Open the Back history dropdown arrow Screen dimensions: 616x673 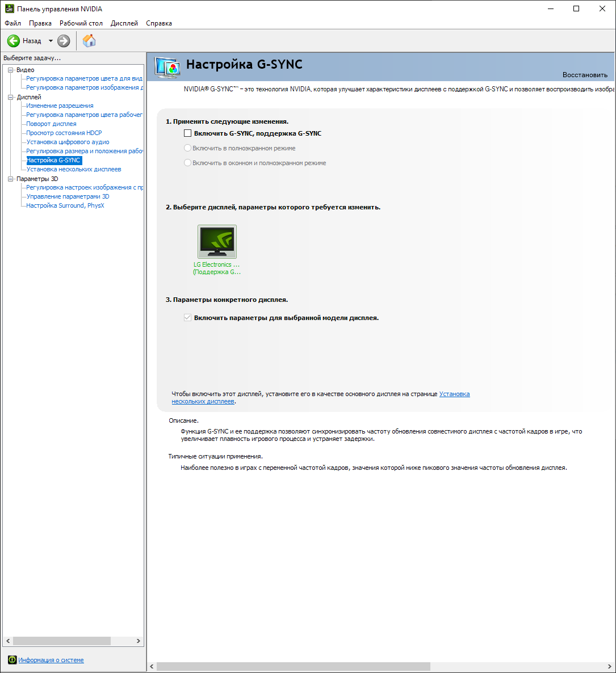pos(51,41)
